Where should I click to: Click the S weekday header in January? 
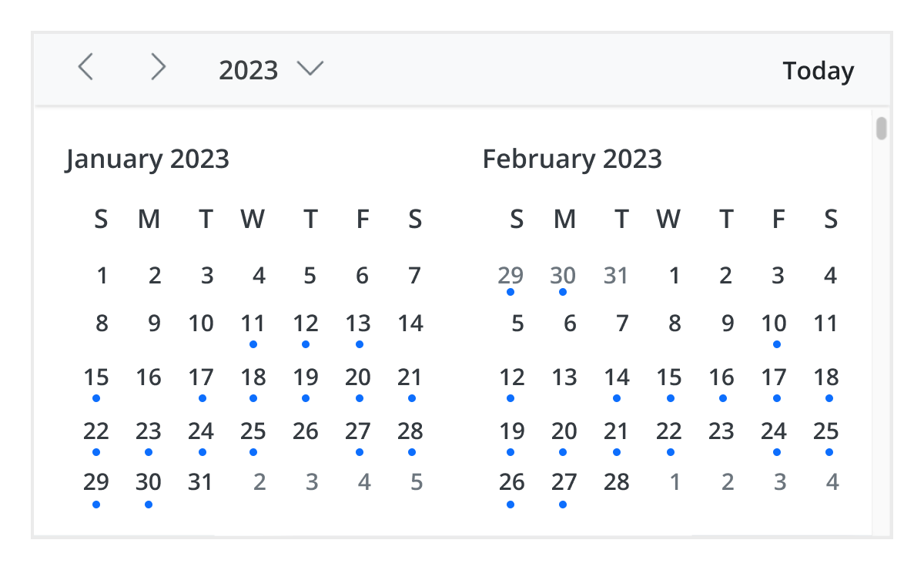[x=100, y=220]
